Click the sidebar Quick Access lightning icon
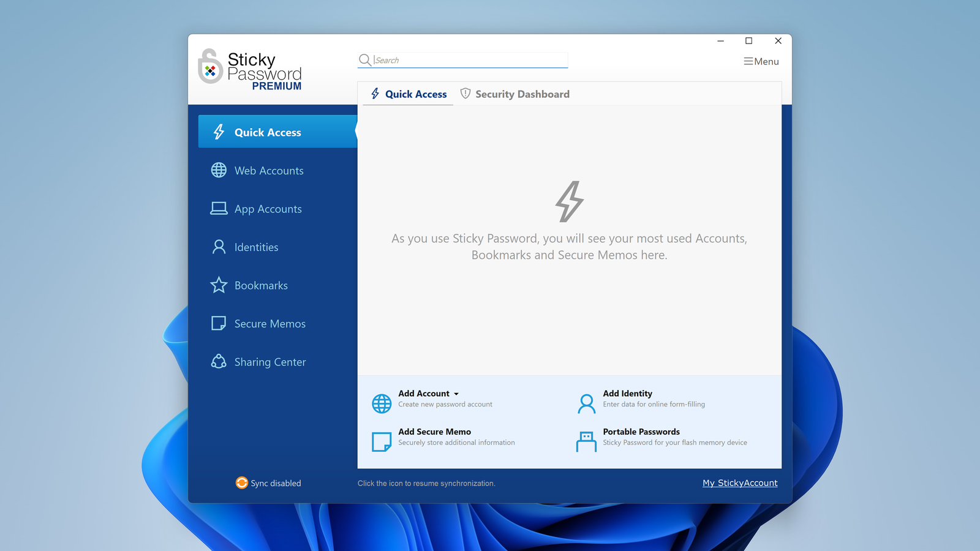The width and height of the screenshot is (980, 551). pyautogui.click(x=219, y=132)
